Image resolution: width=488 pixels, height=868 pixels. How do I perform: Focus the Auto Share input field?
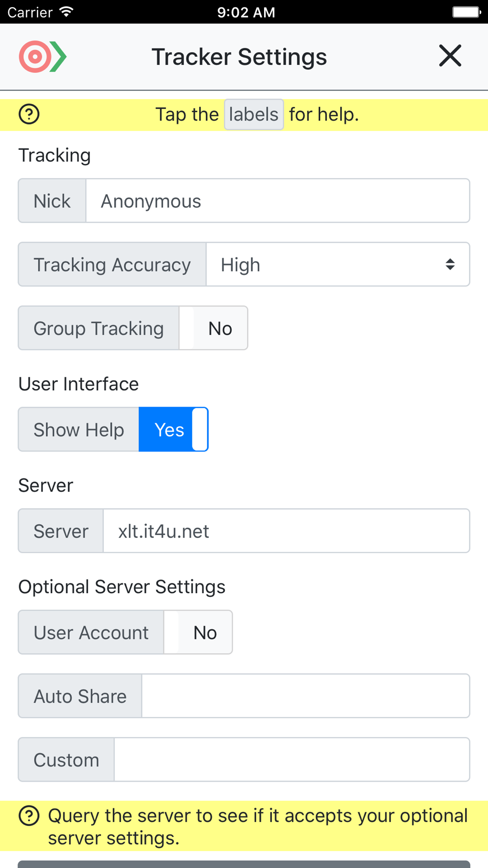tap(305, 696)
